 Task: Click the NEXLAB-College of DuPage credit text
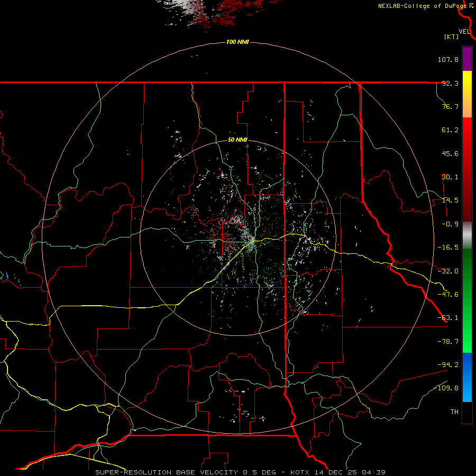pos(422,6)
